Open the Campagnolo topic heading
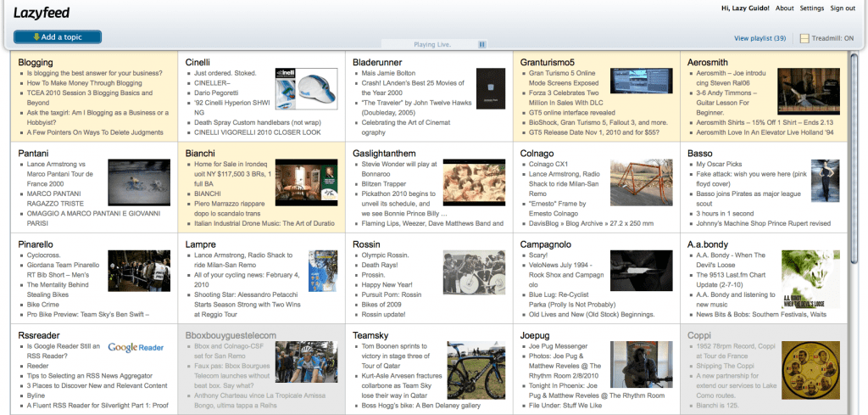 (546, 244)
